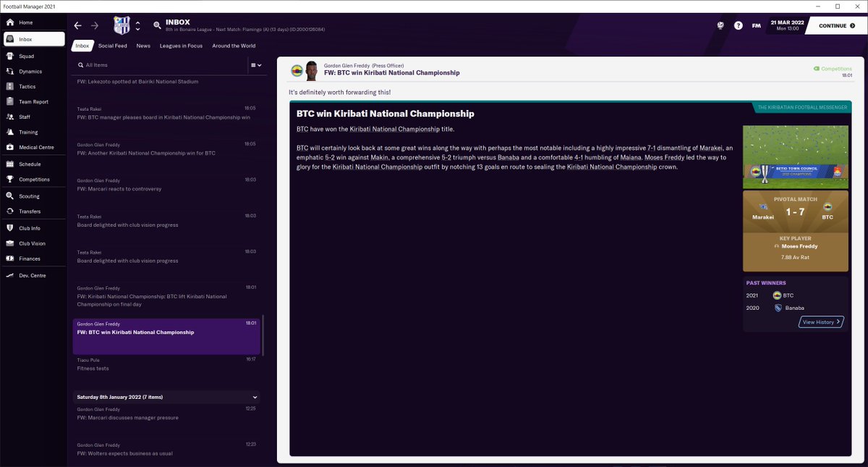This screenshot has height=467, width=868.
Task: Open the inbox filter options dropdown
Action: click(x=256, y=65)
